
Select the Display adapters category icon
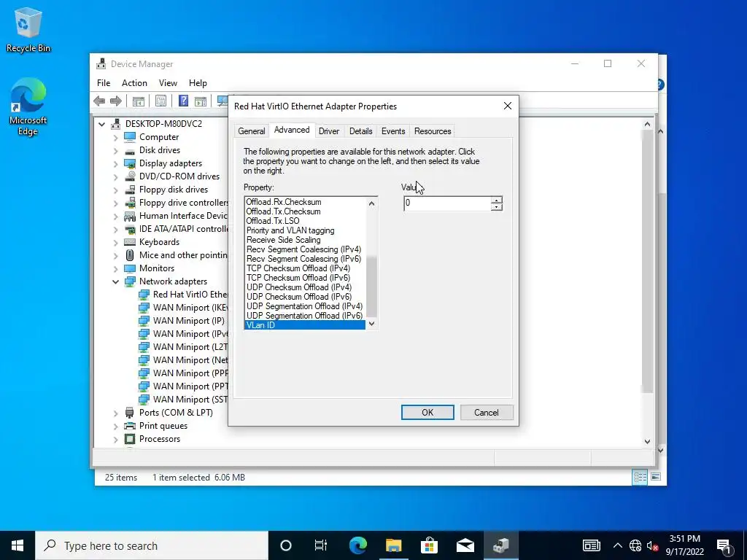coord(130,163)
